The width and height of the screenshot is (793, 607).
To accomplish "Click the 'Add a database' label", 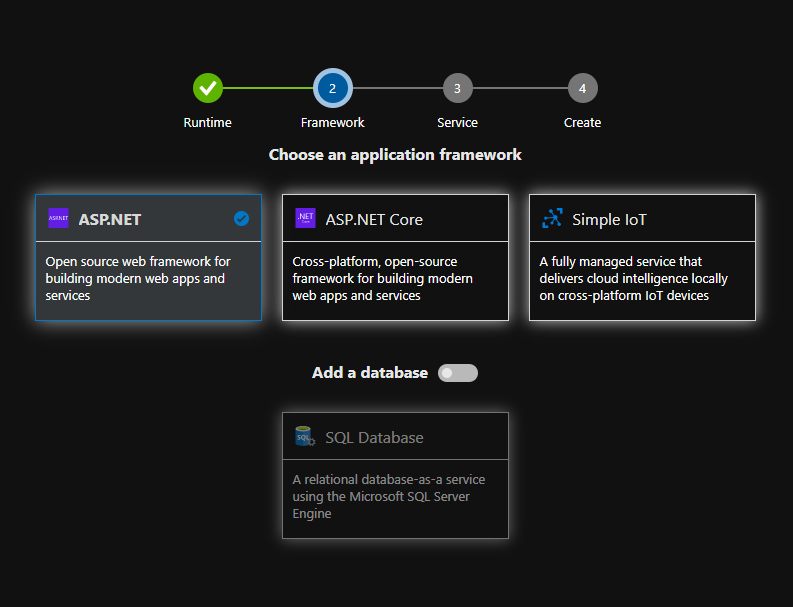I will point(370,373).
